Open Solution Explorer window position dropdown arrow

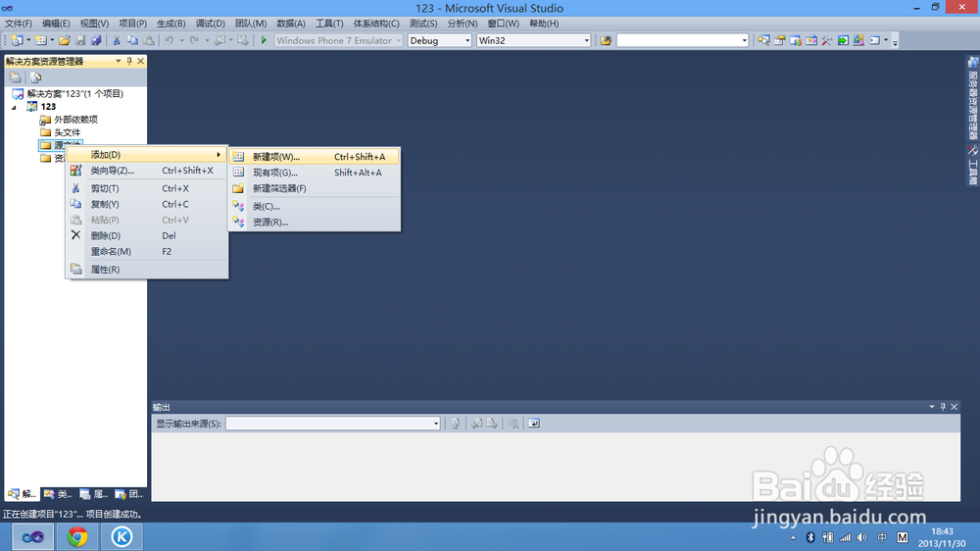click(x=119, y=61)
